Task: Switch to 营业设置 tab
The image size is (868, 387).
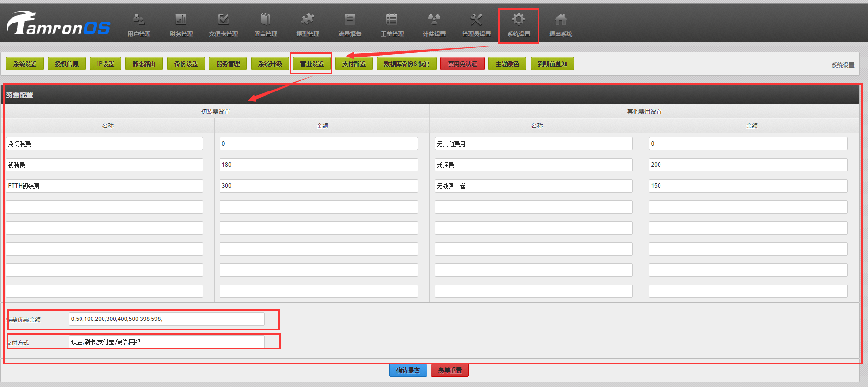Action: (x=312, y=64)
